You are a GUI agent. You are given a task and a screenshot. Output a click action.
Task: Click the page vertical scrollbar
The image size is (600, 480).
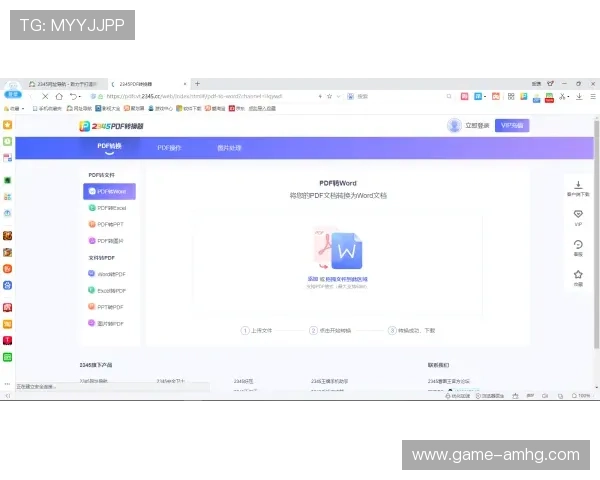[596, 234]
